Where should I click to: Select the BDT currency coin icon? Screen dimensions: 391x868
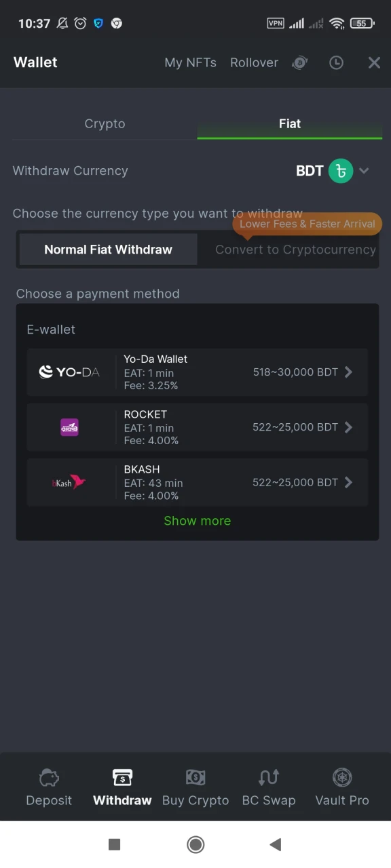(x=341, y=171)
